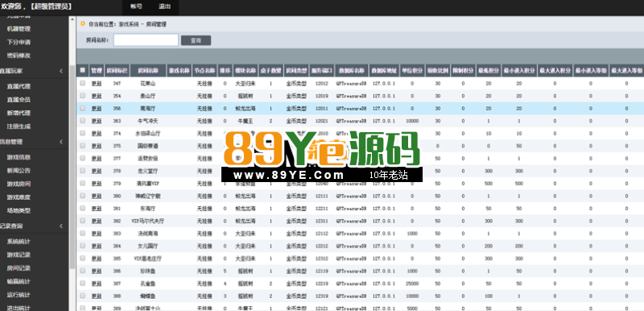Viewport: 644px width, 311px height.
Task: Click the 查询 search button
Action: coord(196,40)
